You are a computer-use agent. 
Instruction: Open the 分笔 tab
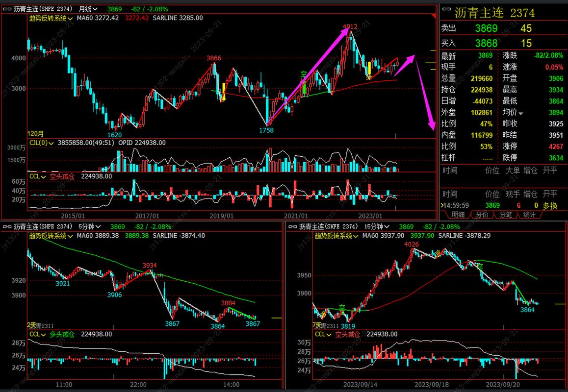505,215
